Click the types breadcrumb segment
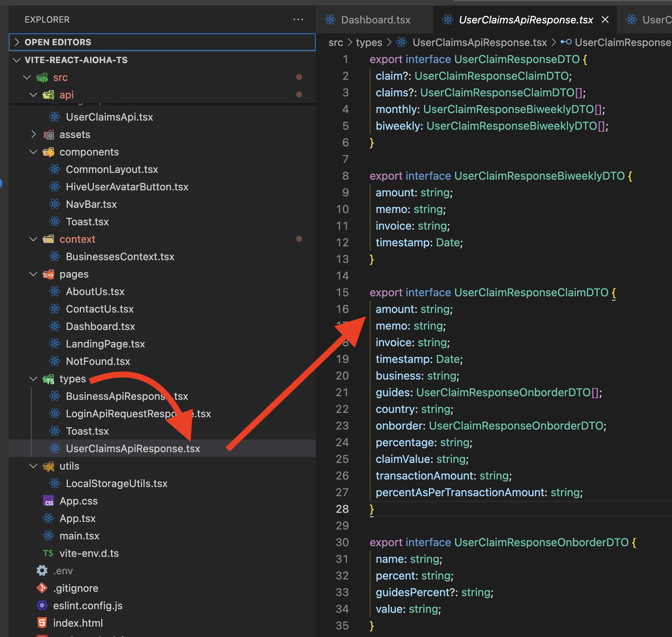 [x=369, y=42]
